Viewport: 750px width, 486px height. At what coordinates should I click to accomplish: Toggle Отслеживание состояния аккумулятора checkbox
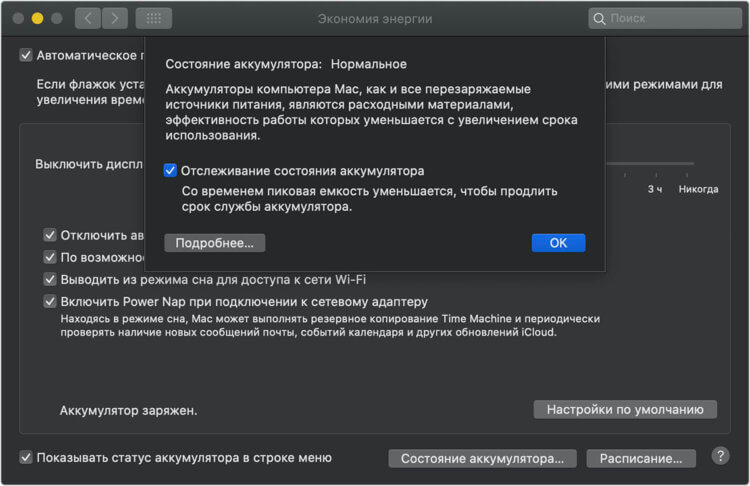[x=170, y=170]
